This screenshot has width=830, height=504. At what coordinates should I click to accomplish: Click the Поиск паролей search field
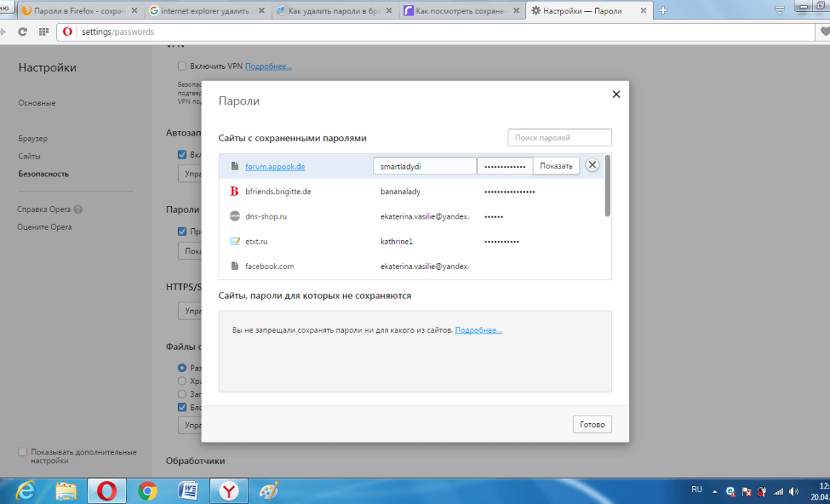point(560,138)
